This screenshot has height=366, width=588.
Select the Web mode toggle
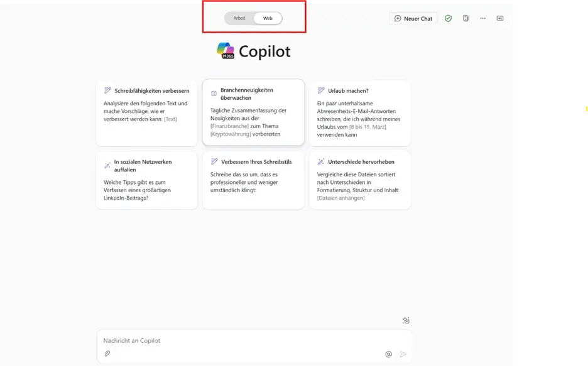(268, 19)
